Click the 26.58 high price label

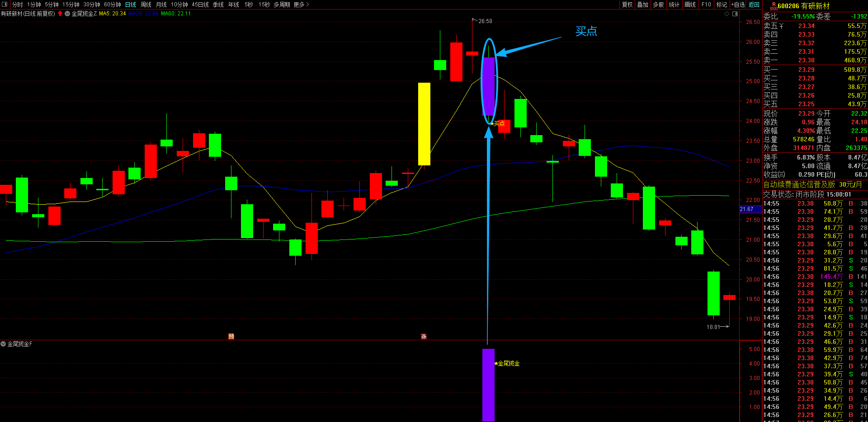coord(485,21)
